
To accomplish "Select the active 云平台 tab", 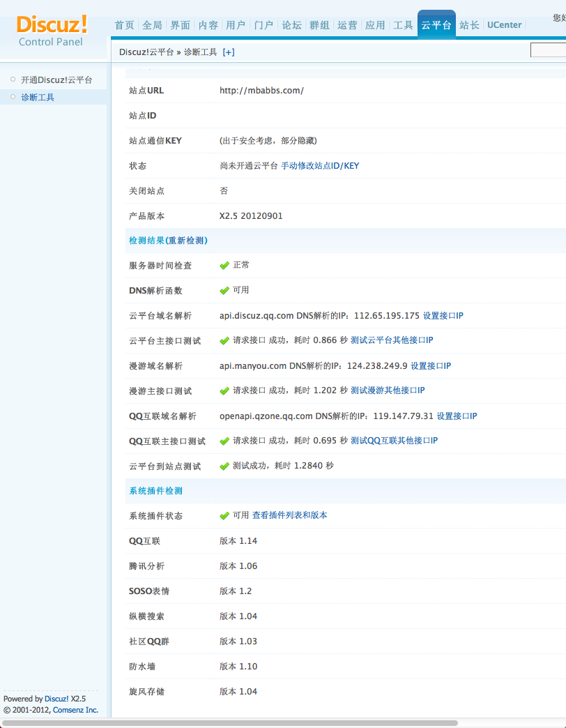I will 436,25.
